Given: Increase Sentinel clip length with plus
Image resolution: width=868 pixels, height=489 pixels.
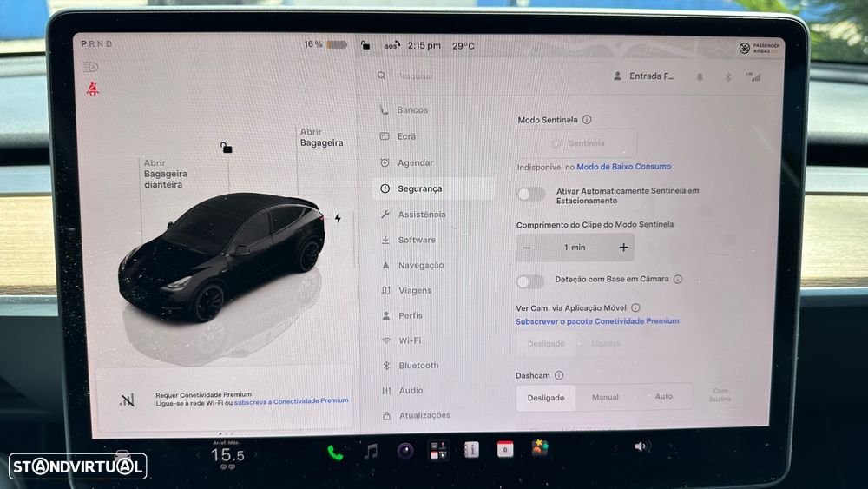Looking at the screenshot, I should [x=623, y=248].
